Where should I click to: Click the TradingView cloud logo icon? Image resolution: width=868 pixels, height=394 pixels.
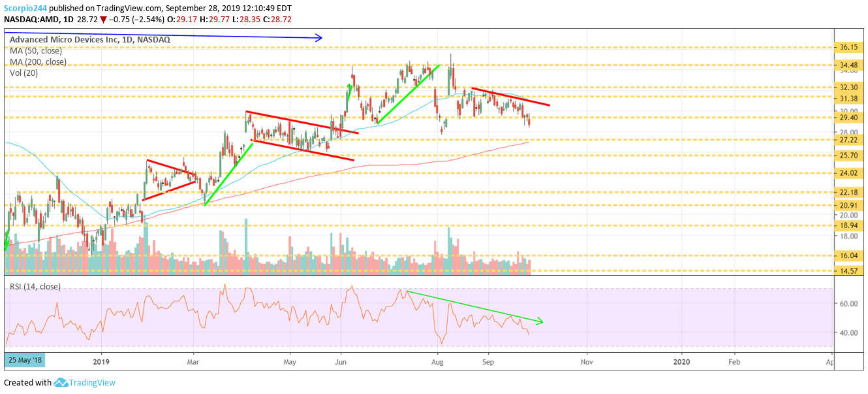pos(61,382)
